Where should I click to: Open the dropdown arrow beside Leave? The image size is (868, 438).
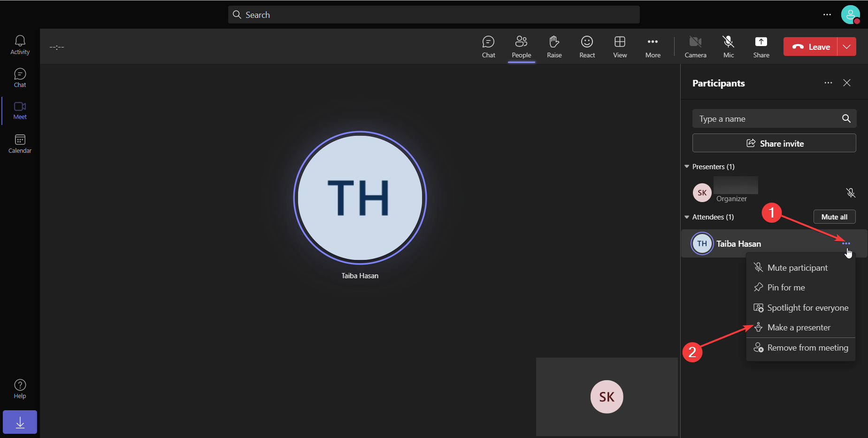click(x=847, y=47)
